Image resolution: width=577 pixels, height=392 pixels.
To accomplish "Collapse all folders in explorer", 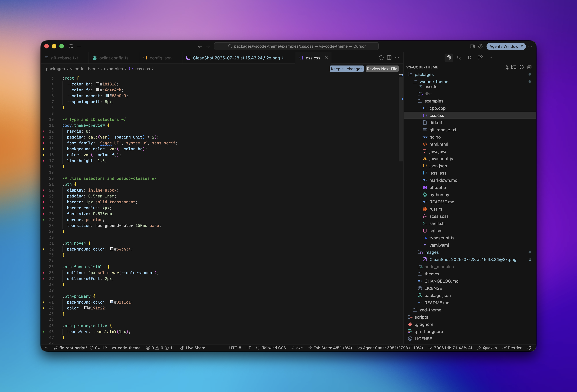I will tap(529, 67).
